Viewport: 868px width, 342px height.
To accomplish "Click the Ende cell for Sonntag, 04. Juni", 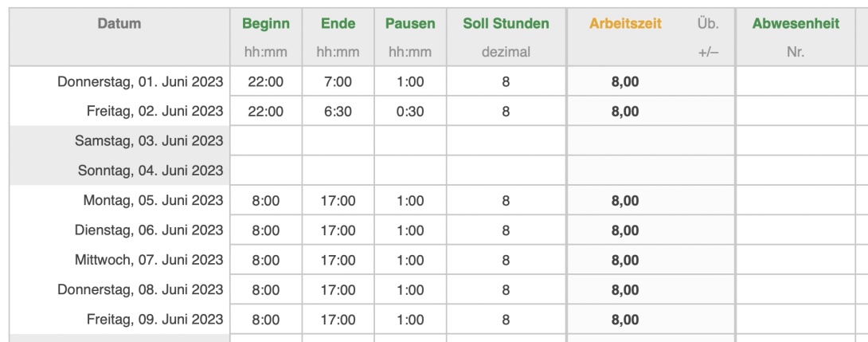I will [x=337, y=171].
